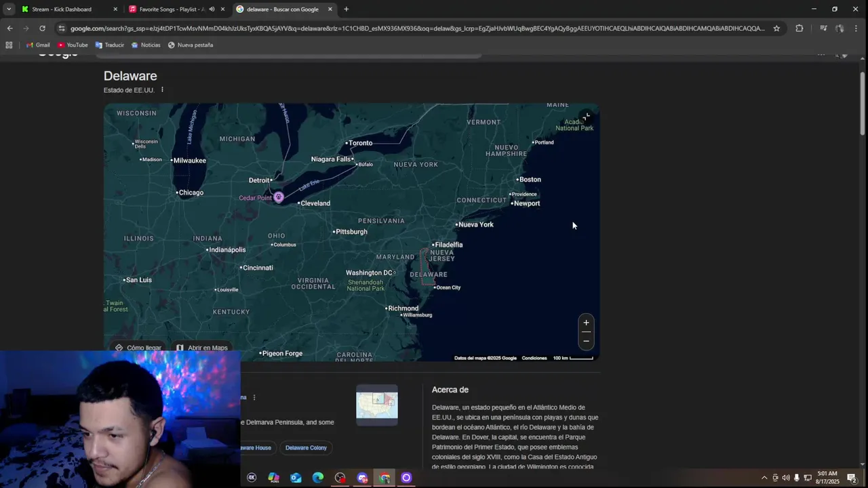Open the media controls music icon
Viewport: 868px width, 488px height.
click(823, 28)
